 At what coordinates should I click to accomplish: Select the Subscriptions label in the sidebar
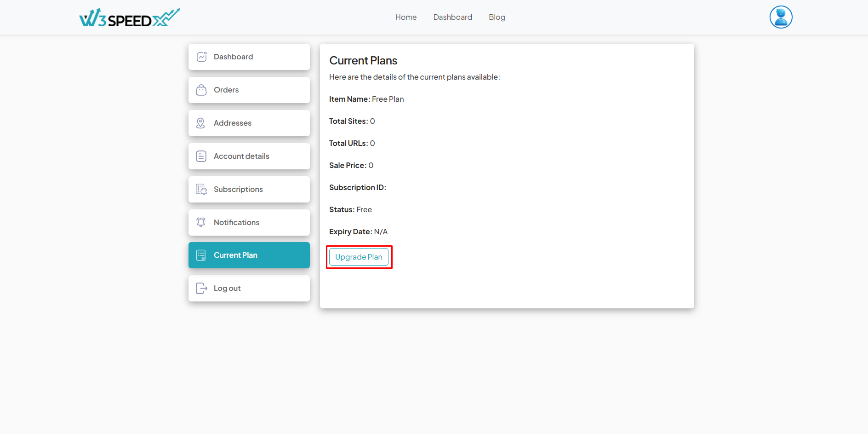point(238,189)
